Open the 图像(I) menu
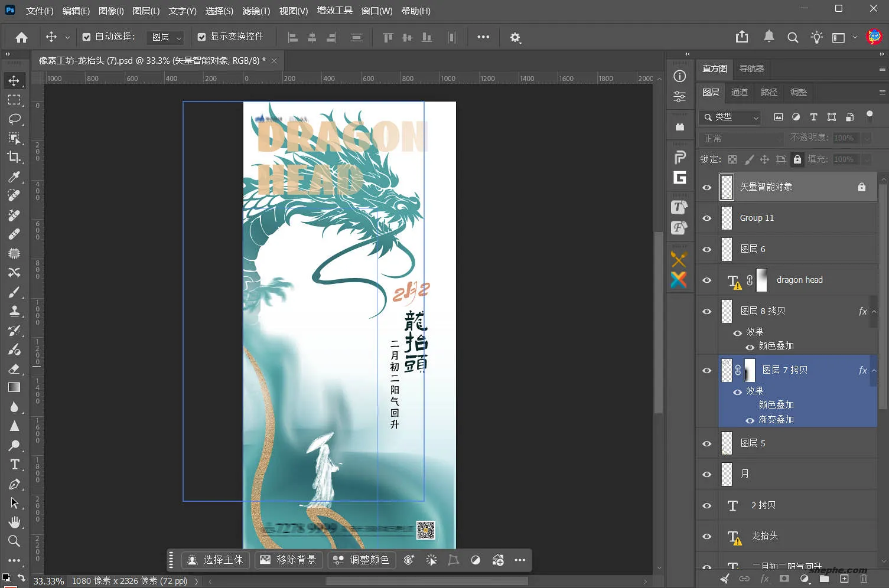The image size is (889, 588). click(x=111, y=11)
